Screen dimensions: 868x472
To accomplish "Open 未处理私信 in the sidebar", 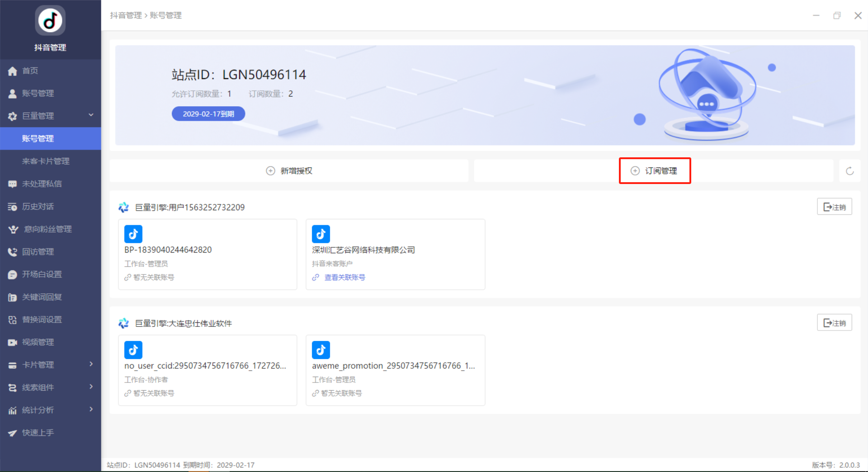I will click(x=42, y=184).
